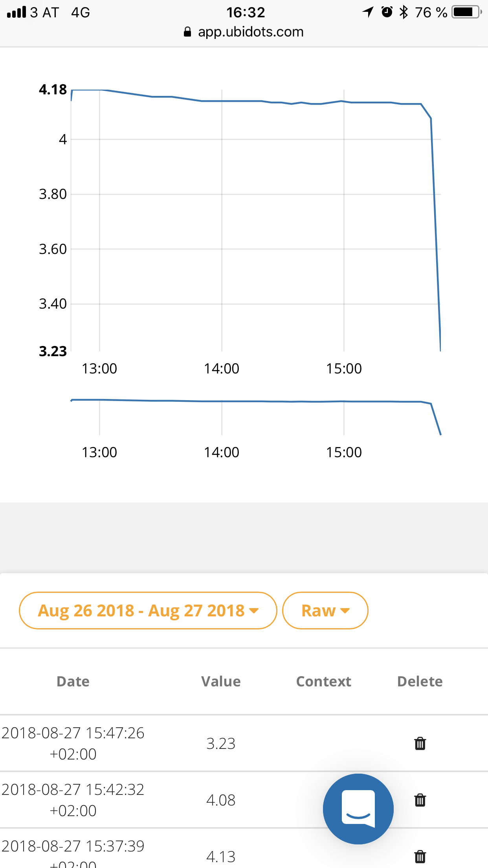Tap the location arrow status icon

click(x=368, y=12)
